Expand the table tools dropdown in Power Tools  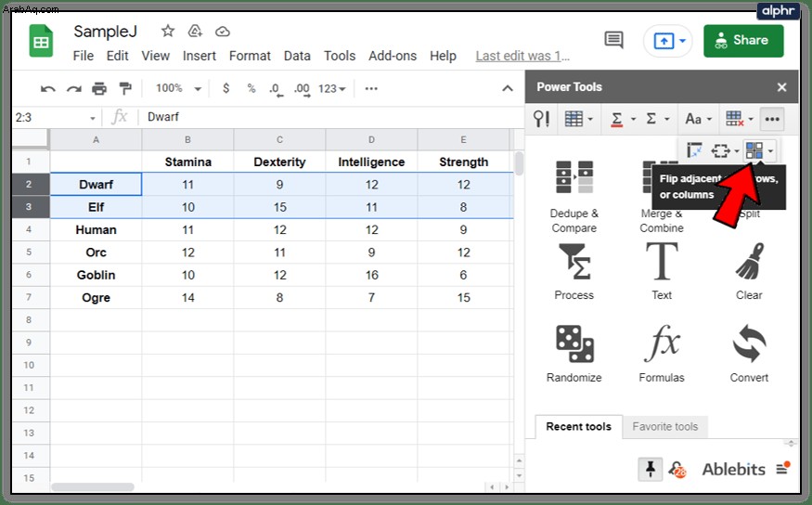click(x=590, y=119)
